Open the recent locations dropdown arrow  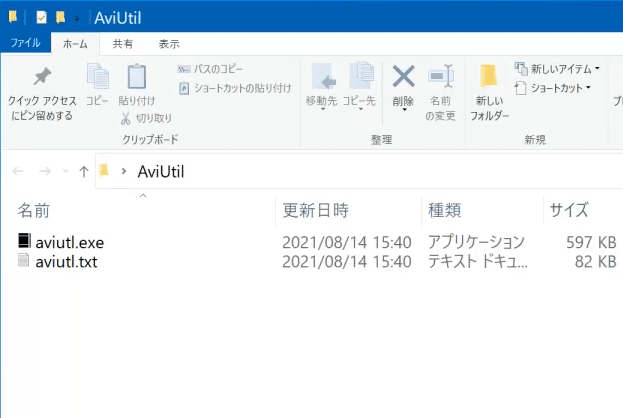66,171
